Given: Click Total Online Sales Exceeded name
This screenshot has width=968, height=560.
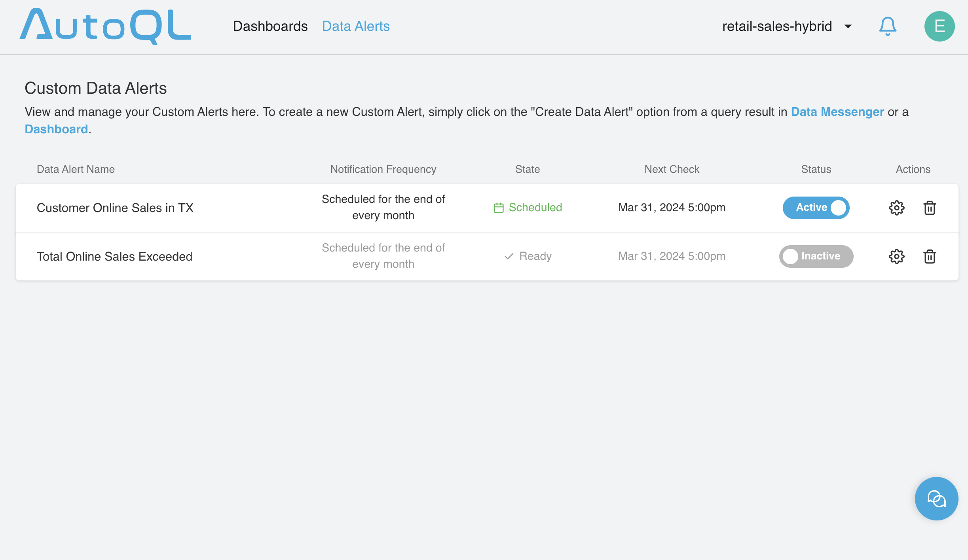Looking at the screenshot, I should [114, 257].
